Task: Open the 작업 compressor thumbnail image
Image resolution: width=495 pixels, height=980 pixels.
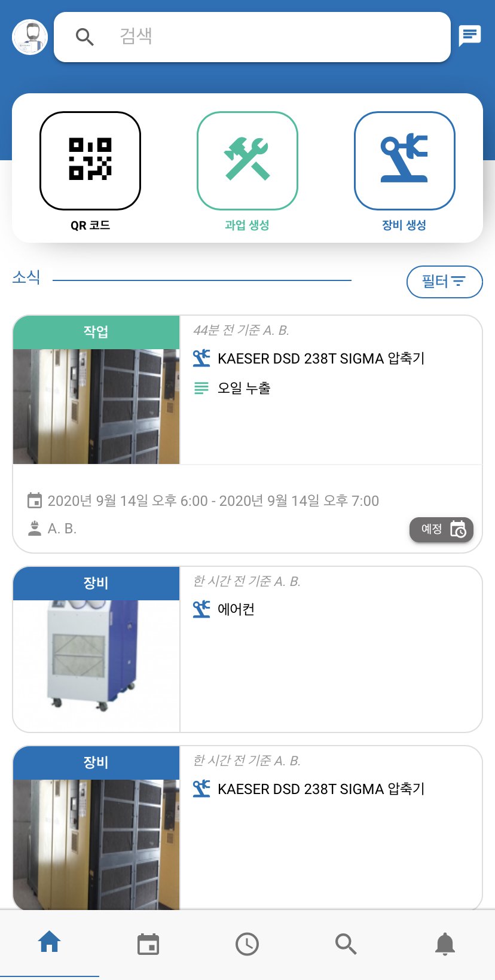Action: 96,407
